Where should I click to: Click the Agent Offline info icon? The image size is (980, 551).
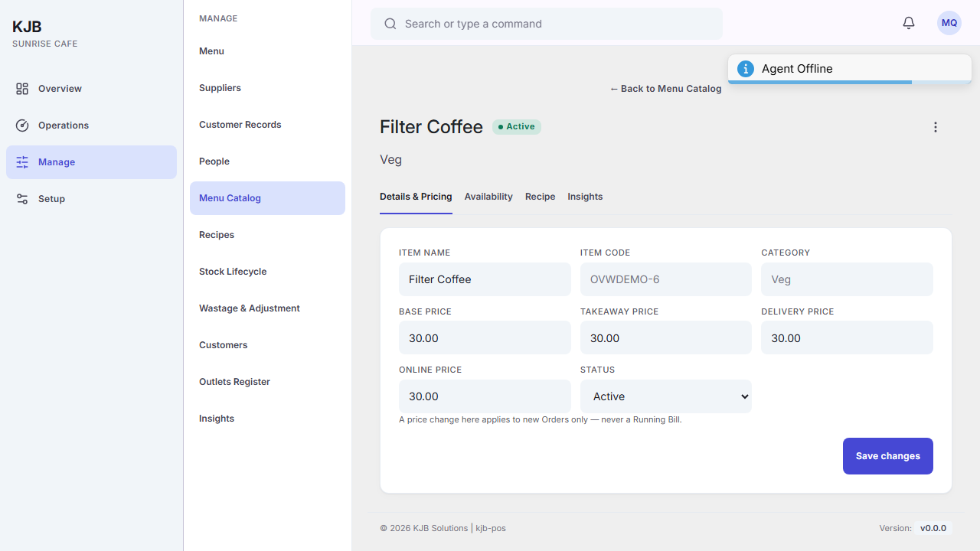[746, 69]
